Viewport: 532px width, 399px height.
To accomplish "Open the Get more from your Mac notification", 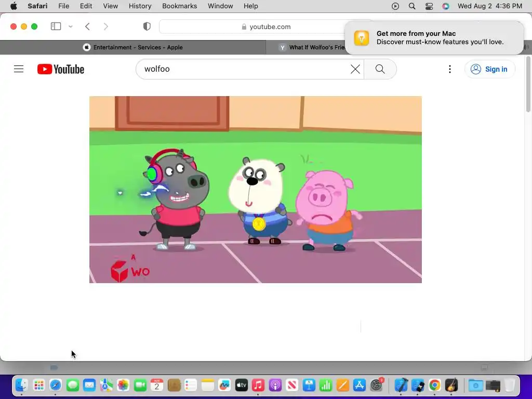I will [434, 37].
